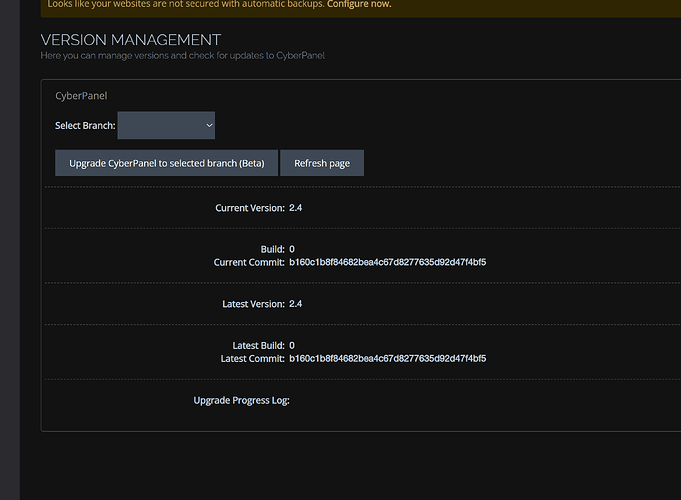
Task: Click the Latest Build label
Action: 258,346
